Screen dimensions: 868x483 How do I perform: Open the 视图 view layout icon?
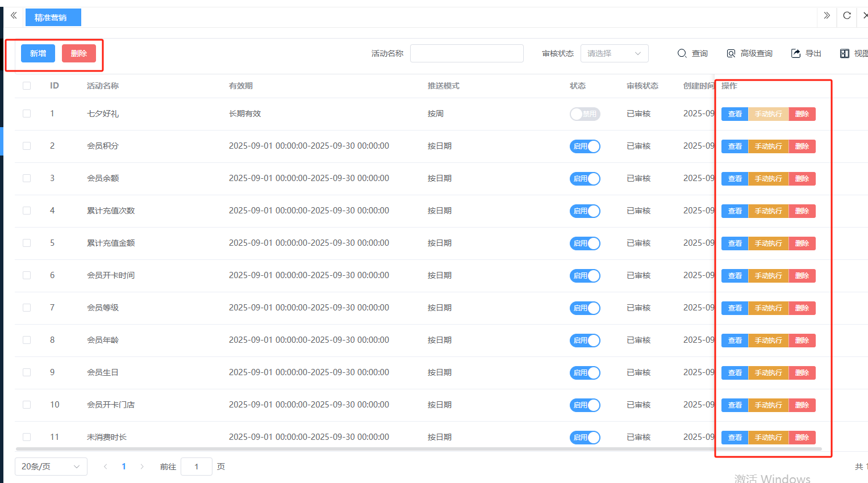(x=845, y=53)
